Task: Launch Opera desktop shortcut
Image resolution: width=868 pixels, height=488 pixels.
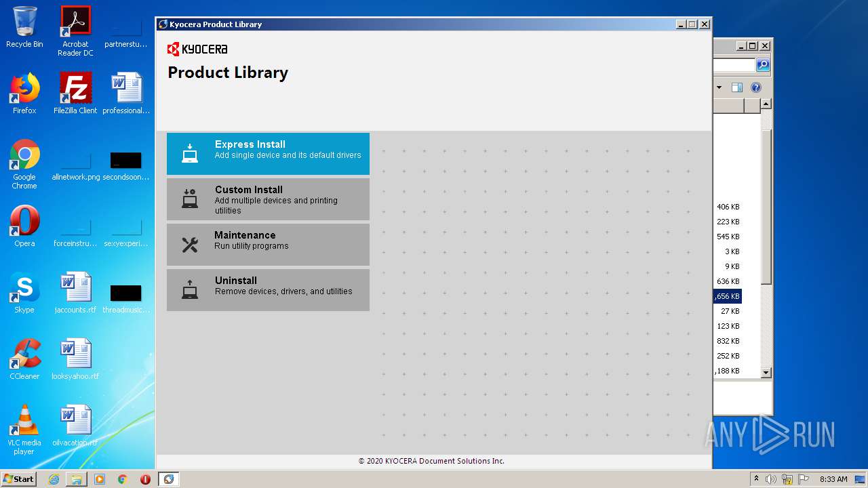Action: pos(24,226)
